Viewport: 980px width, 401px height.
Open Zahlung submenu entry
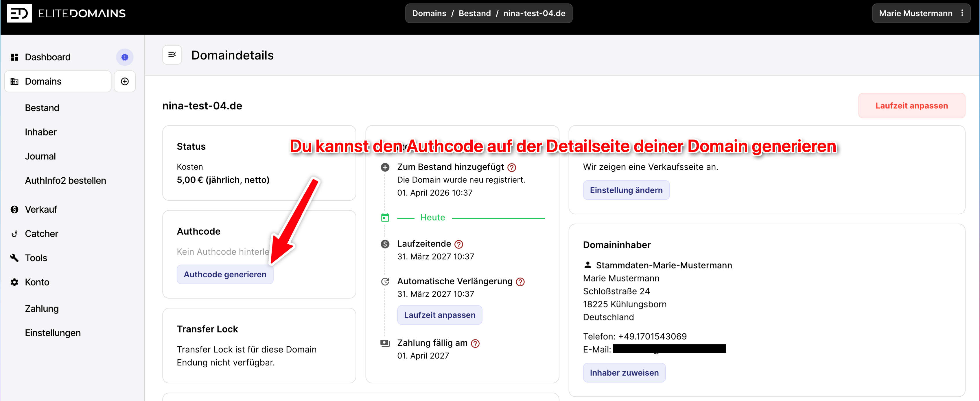pos(42,309)
